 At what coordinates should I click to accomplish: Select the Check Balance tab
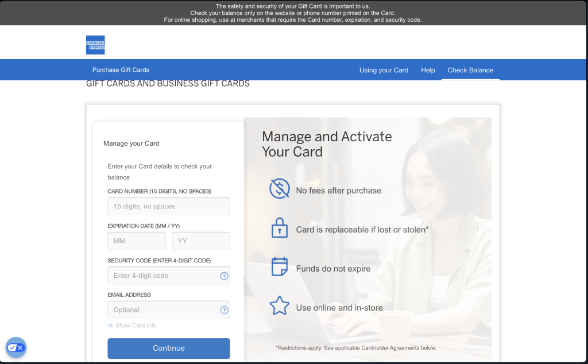[470, 70]
